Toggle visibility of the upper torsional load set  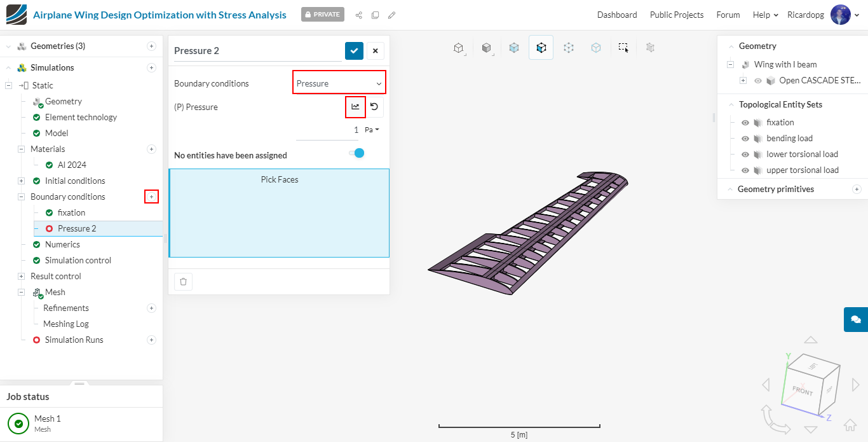[x=745, y=170]
